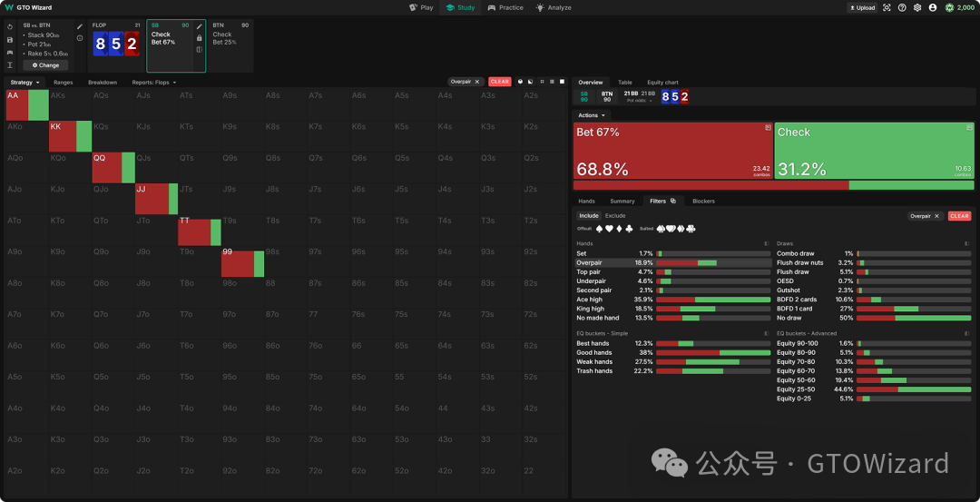Switch to the Equity chart tab

click(x=662, y=83)
